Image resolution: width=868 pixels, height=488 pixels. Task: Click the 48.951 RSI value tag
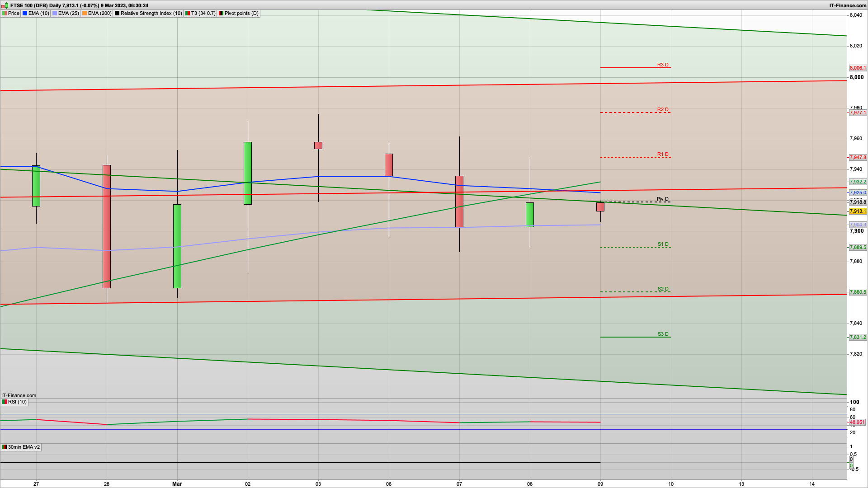point(857,422)
